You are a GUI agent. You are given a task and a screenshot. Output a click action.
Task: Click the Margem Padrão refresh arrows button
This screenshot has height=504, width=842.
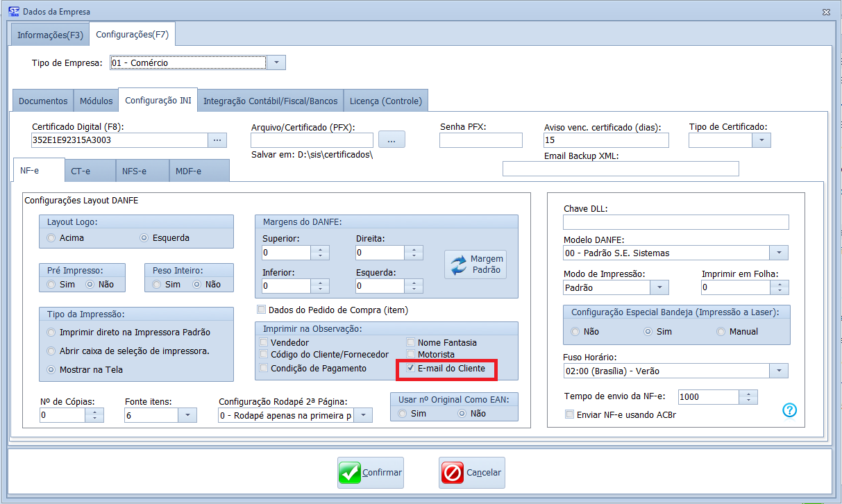click(475, 264)
